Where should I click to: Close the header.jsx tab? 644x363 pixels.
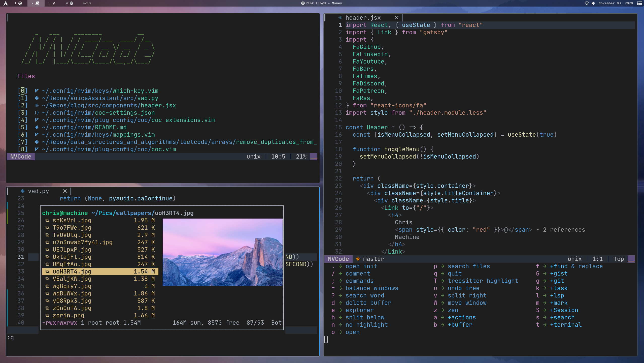click(396, 18)
